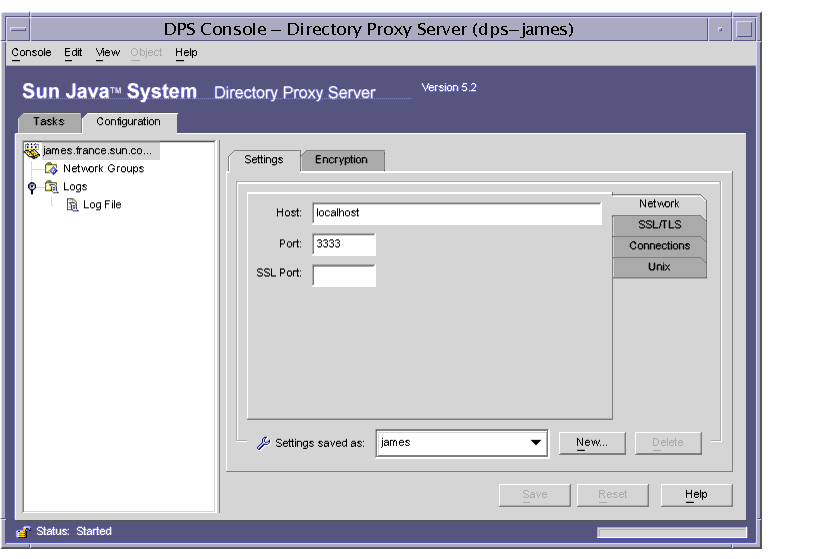Image resolution: width=822 pixels, height=559 pixels.
Task: Open the View menu
Action: 107,52
